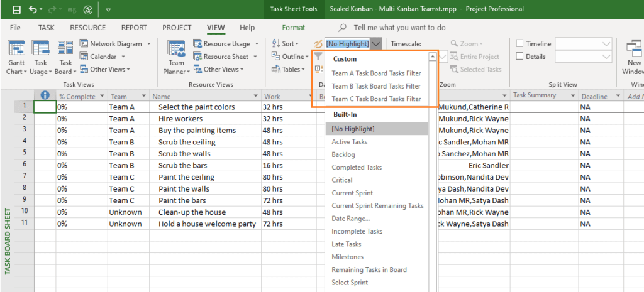The height and width of the screenshot is (292, 644).
Task: Select [No Highlight] in the built-in list
Action: coord(376,129)
